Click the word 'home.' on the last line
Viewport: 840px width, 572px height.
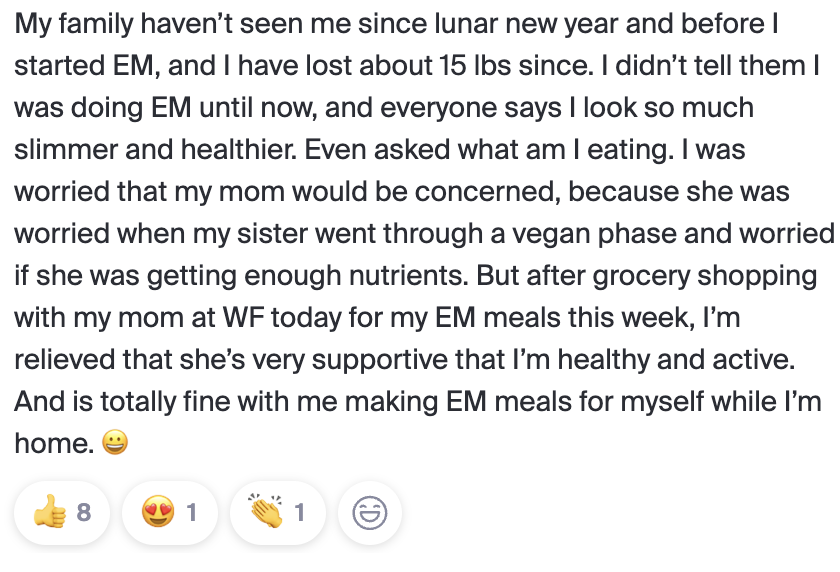[54, 443]
